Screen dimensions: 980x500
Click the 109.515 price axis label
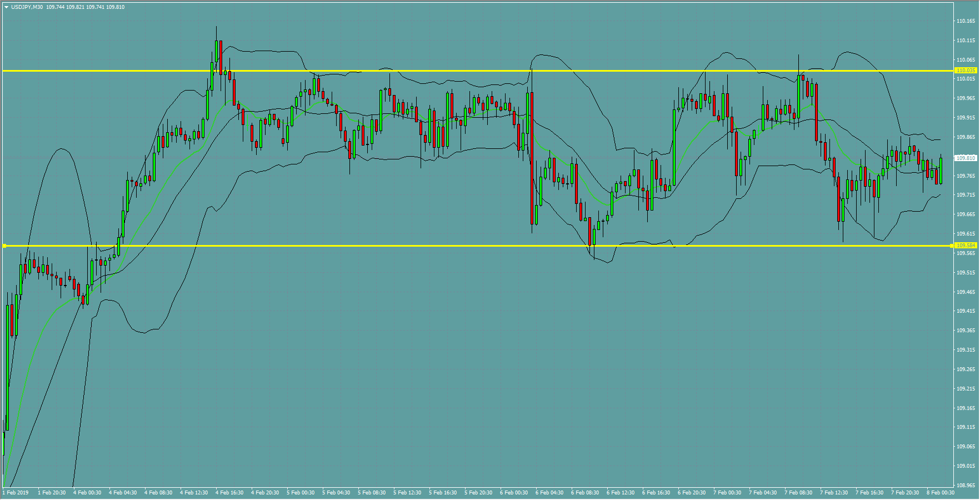point(966,273)
